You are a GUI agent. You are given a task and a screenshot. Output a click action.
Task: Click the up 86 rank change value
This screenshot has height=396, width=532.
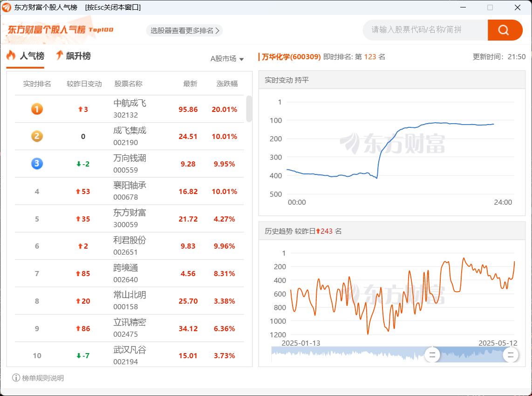click(x=83, y=329)
